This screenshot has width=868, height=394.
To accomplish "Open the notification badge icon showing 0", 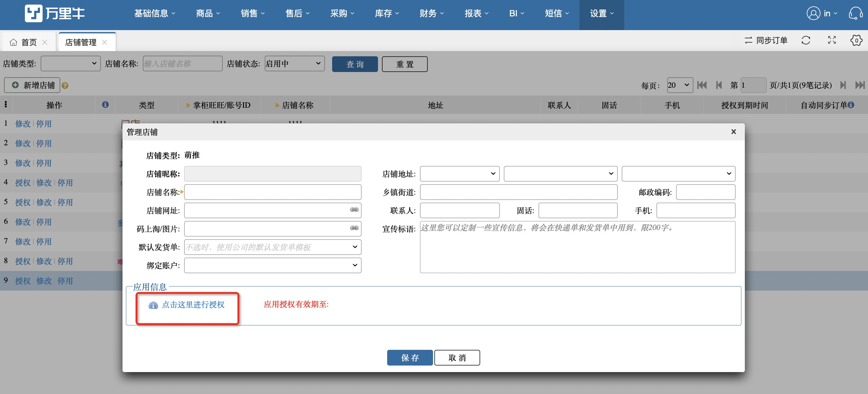I will click(856, 40).
